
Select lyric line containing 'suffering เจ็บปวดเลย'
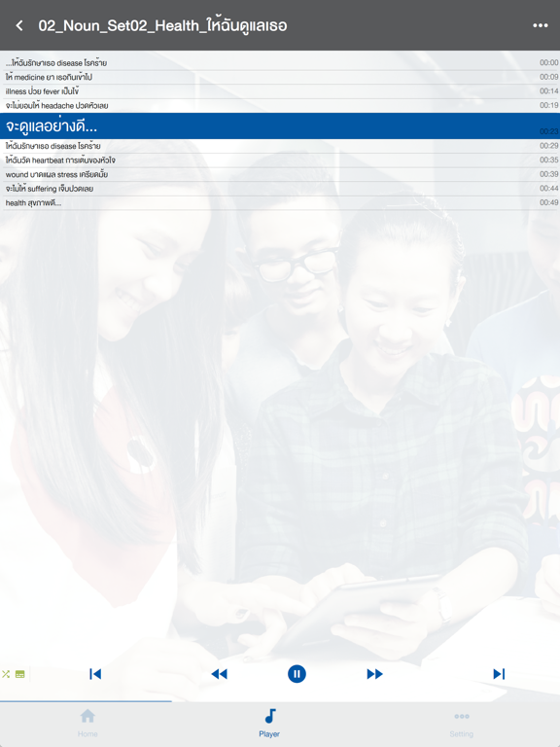(x=280, y=189)
